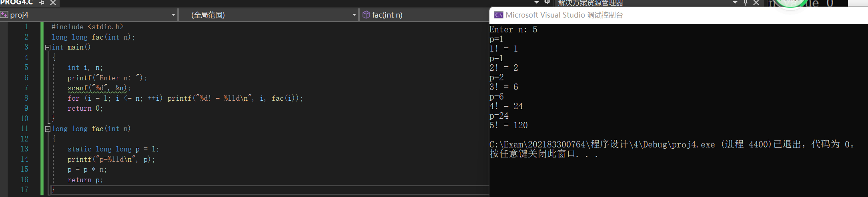
Task: Close the PROG4.C editor tab
Action: pos(53,2)
